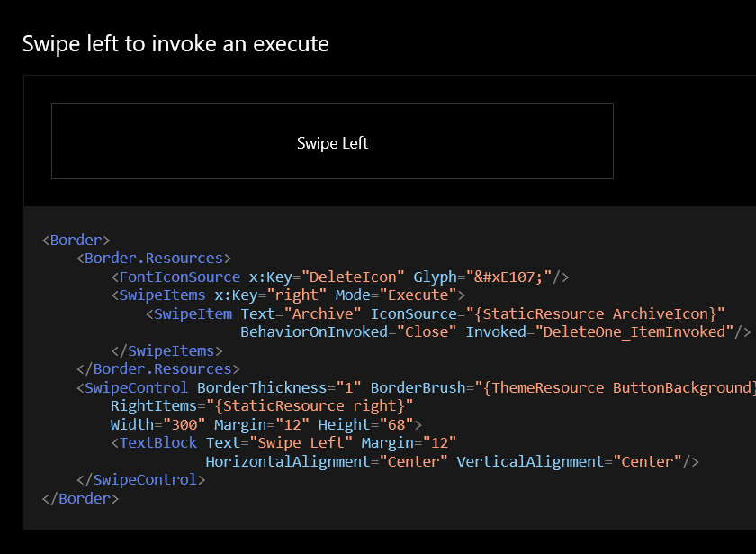The image size is (756, 554).
Task: Select the page title text
Action: tap(174, 43)
